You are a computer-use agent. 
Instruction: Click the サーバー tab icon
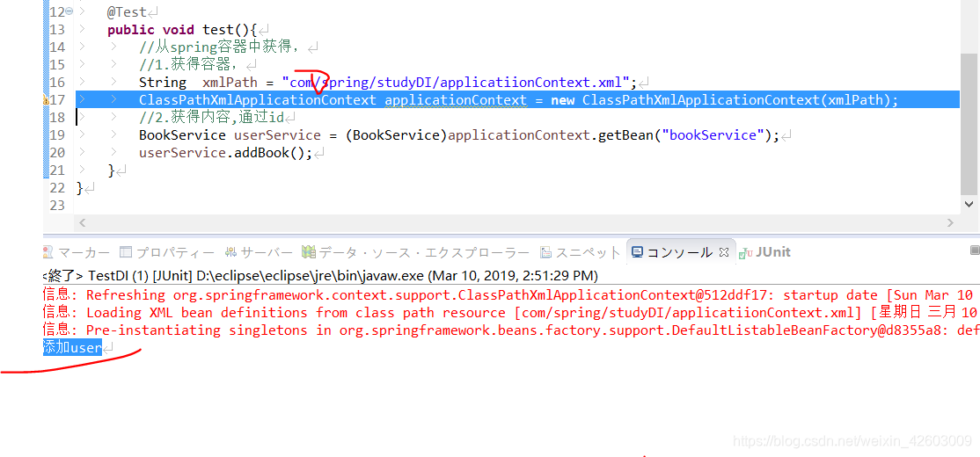tap(231, 252)
